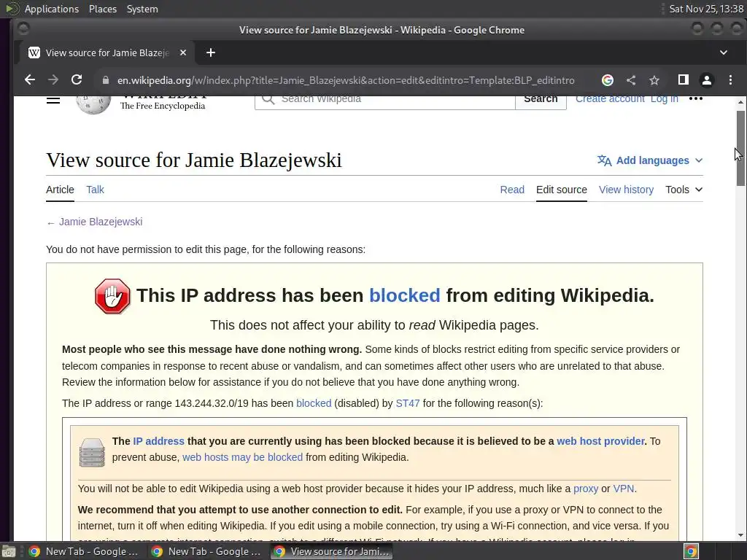Open the View history tab

[x=626, y=190]
